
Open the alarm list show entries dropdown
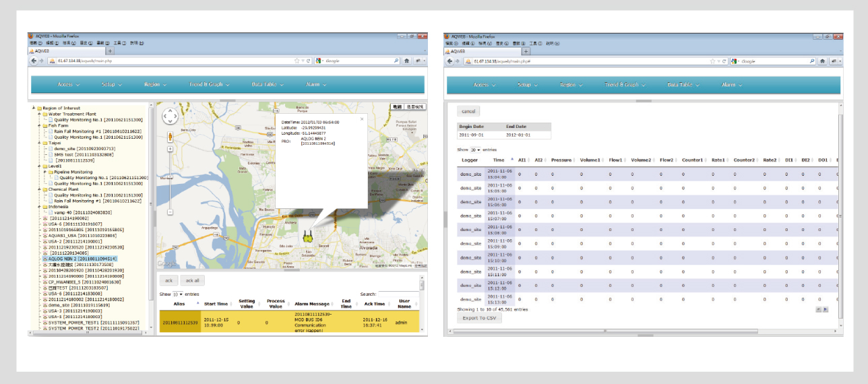pyautogui.click(x=177, y=294)
